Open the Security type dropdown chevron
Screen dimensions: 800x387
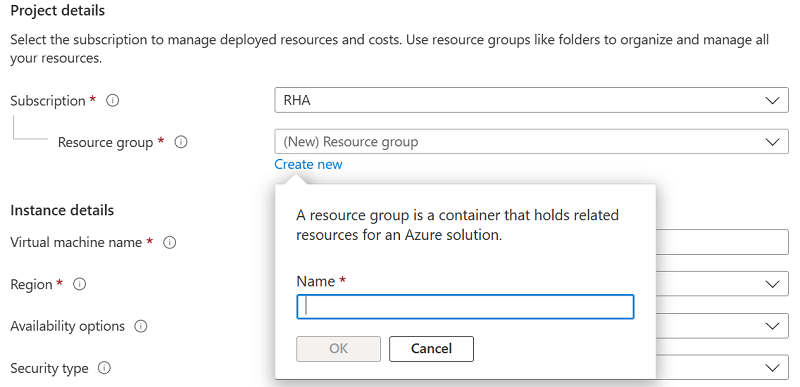(772, 367)
